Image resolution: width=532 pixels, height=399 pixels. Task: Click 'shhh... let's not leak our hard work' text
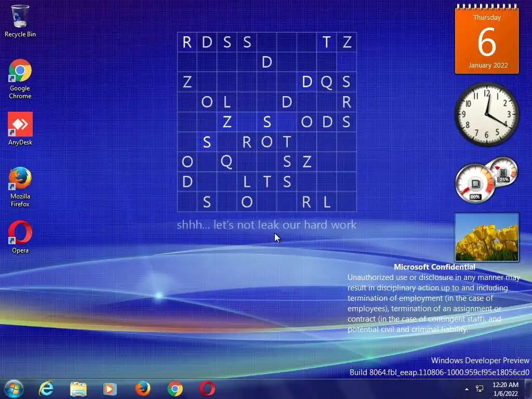pyautogui.click(x=267, y=224)
